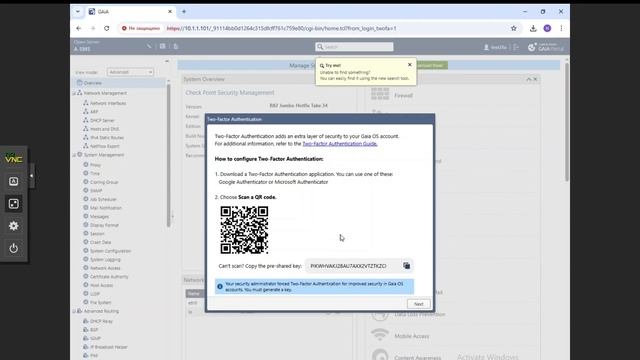Click the green button in Manage banner
Screen dimensions: 640x360
[432, 65]
